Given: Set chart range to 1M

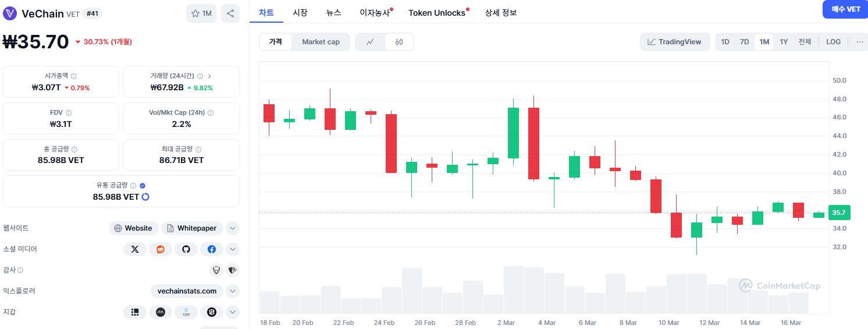Looking at the screenshot, I should [764, 42].
